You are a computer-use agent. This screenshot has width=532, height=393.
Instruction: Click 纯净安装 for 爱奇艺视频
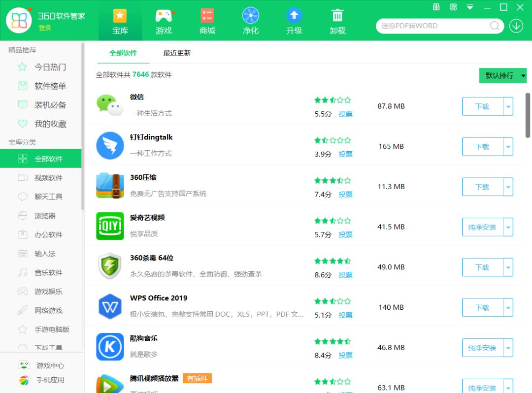(483, 227)
